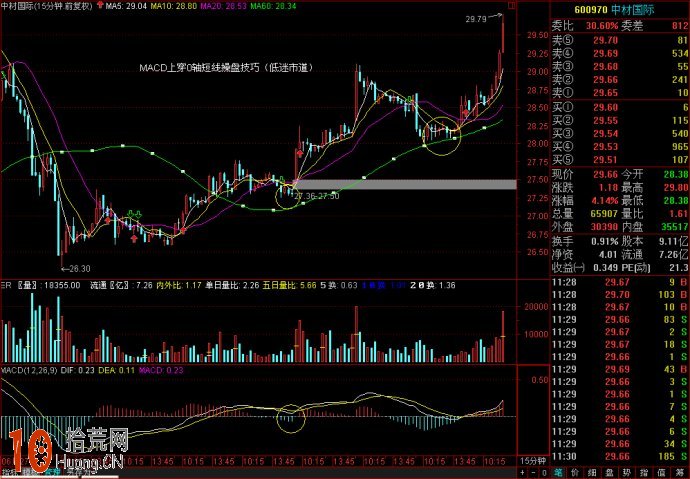Viewport: 690px width, 479px height.
Task: Click the MA60: 28.34 label
Action: tap(273, 6)
